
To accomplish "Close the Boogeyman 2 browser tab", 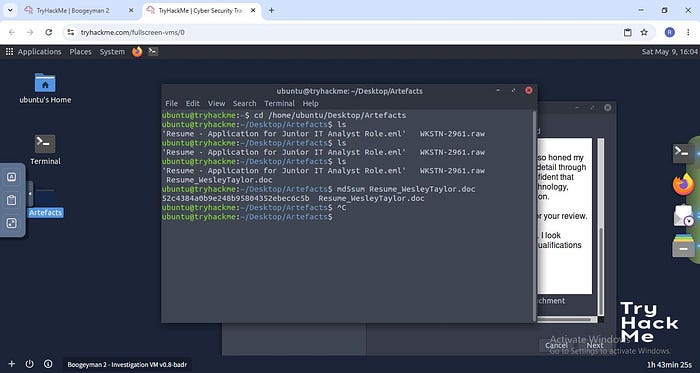I will point(131,10).
